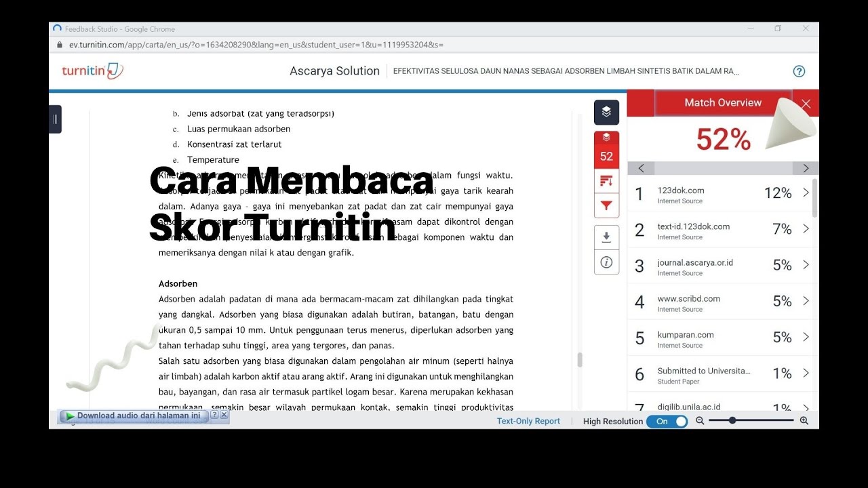Expand the kumparan.com source chevron
Image resolution: width=868 pixels, height=488 pixels.
pyautogui.click(x=806, y=337)
